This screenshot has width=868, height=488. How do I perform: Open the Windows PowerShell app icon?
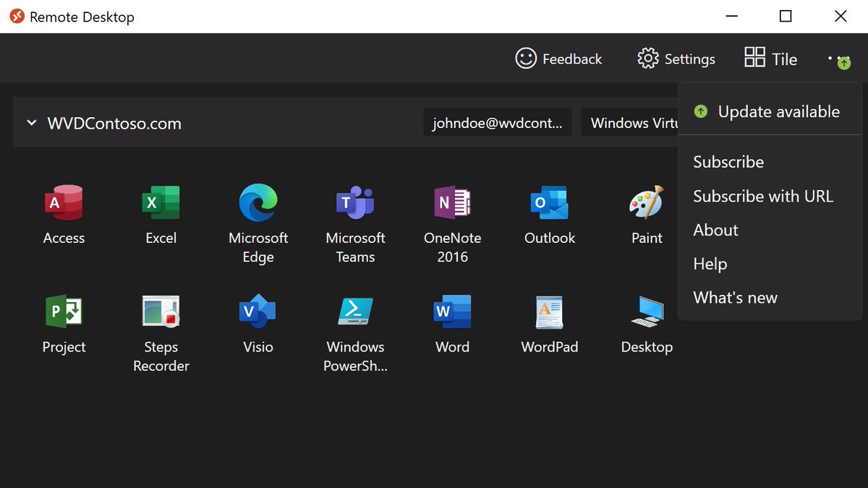point(355,312)
